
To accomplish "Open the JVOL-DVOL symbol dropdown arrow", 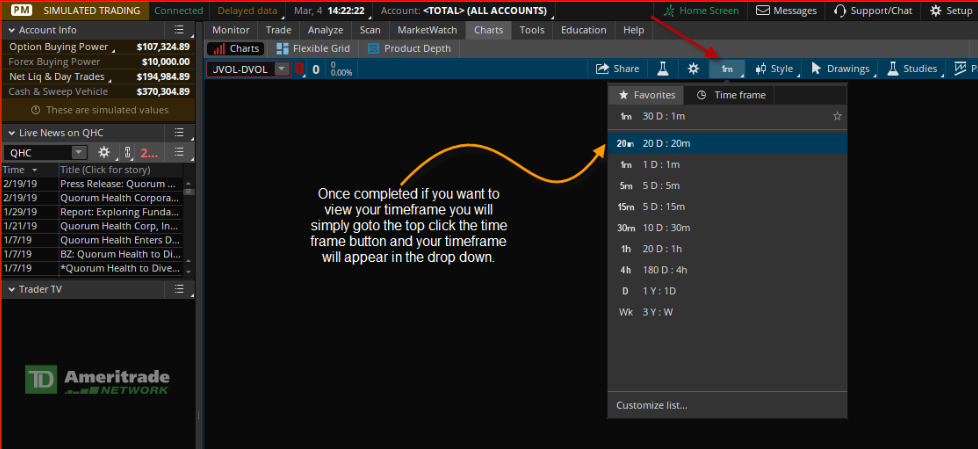I will [283, 69].
